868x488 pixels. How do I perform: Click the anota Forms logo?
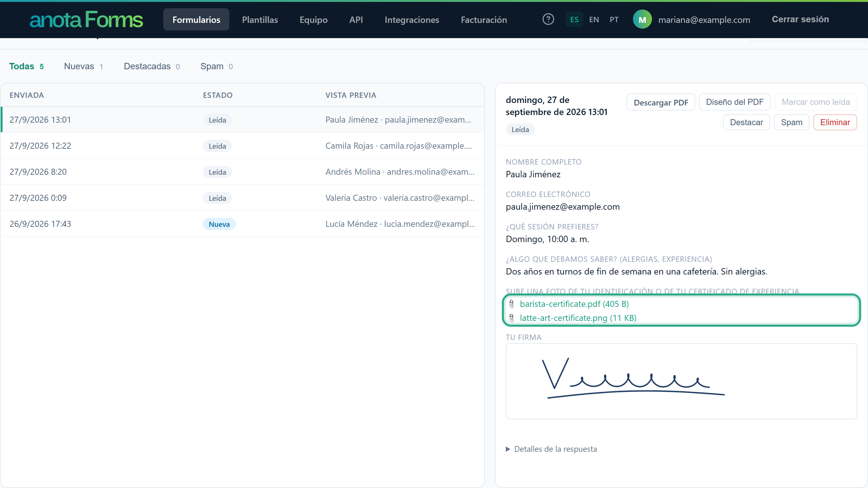[x=86, y=20]
